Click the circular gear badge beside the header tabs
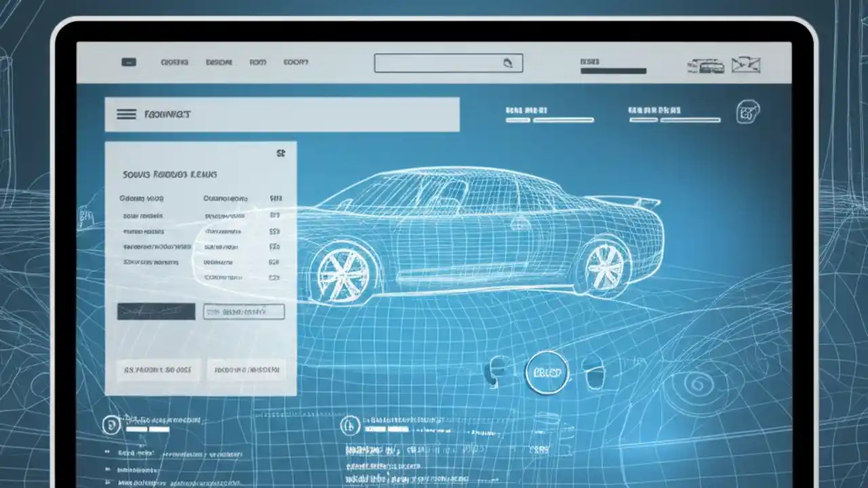This screenshot has width=868, height=488. (x=748, y=113)
